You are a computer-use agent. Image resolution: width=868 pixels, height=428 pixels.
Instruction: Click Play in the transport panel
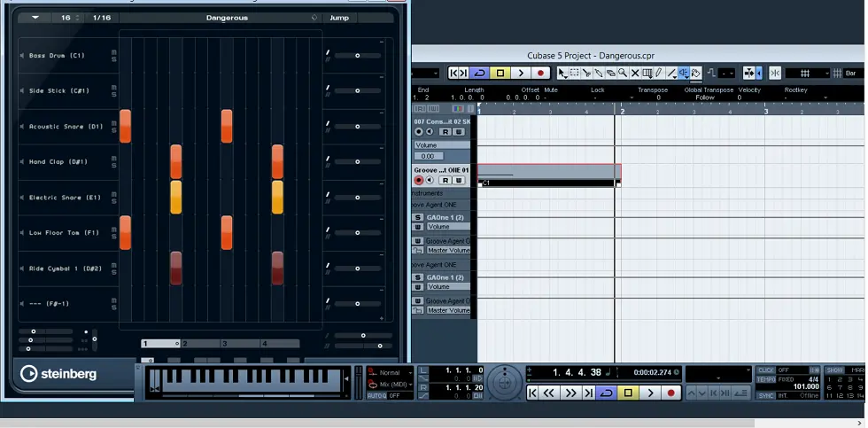coord(650,393)
